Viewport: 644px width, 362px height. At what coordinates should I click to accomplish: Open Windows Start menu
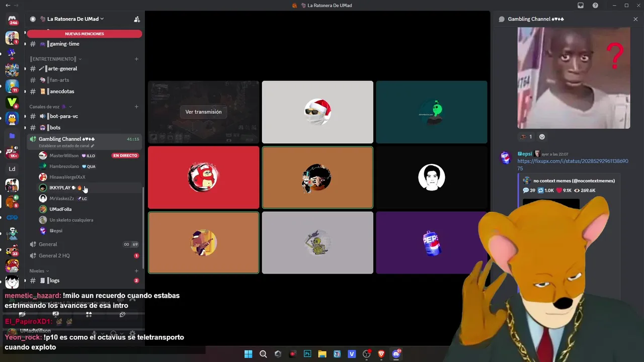click(x=248, y=354)
